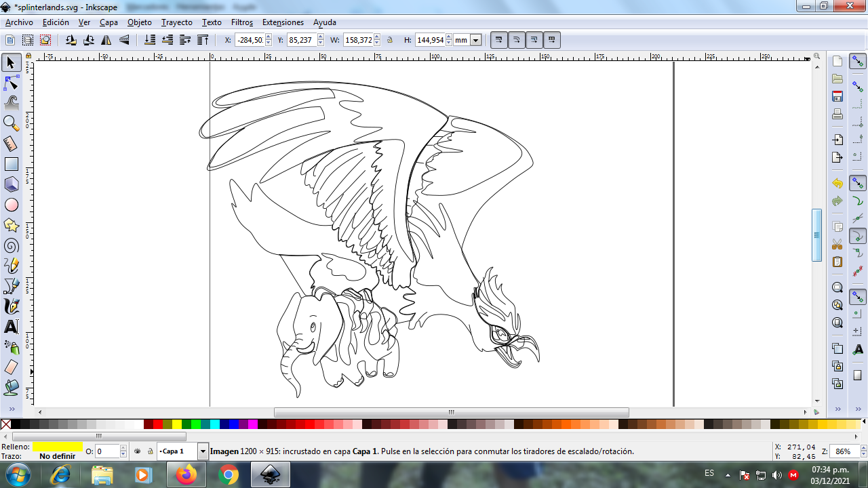Open the Import file icon

click(x=837, y=140)
